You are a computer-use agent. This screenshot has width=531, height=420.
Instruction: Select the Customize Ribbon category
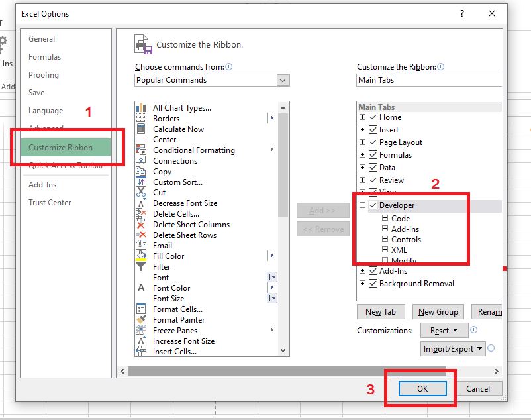point(66,147)
